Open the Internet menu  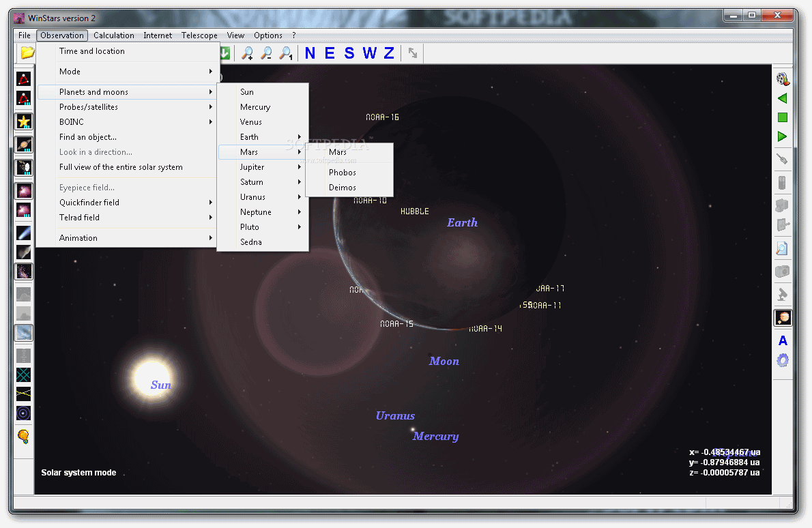(158, 35)
